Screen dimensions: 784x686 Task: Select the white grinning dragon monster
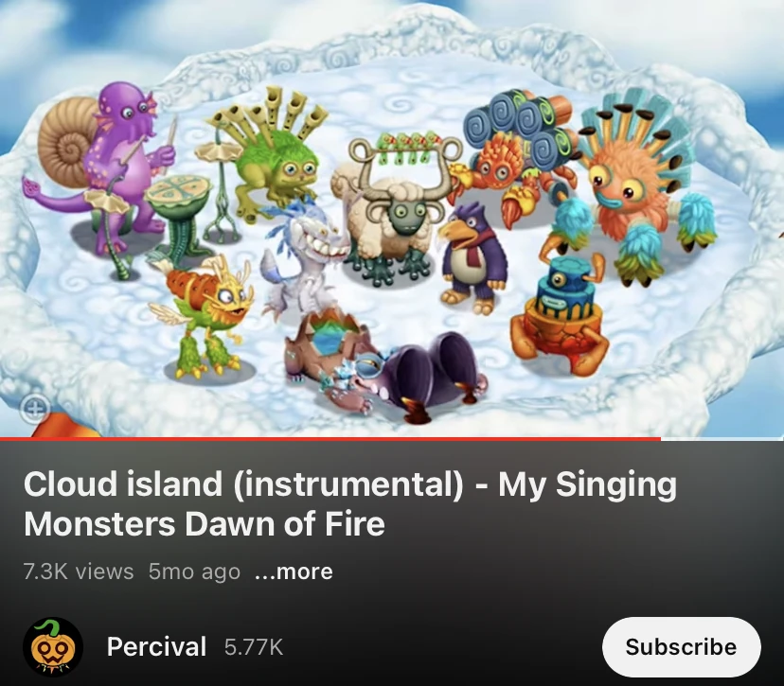[x=302, y=260]
